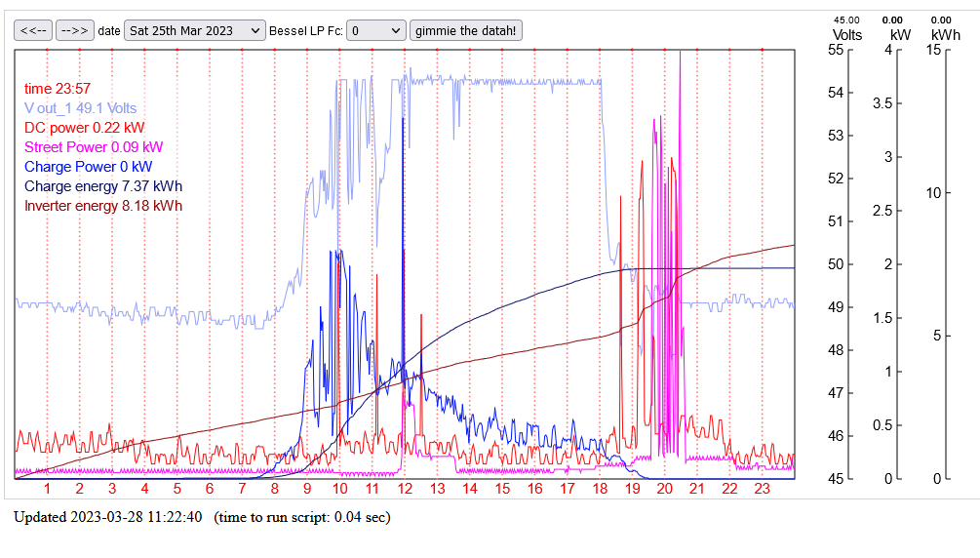The width and height of the screenshot is (980, 558).
Task: Click the "Volts" axis heading
Action: tap(846, 35)
